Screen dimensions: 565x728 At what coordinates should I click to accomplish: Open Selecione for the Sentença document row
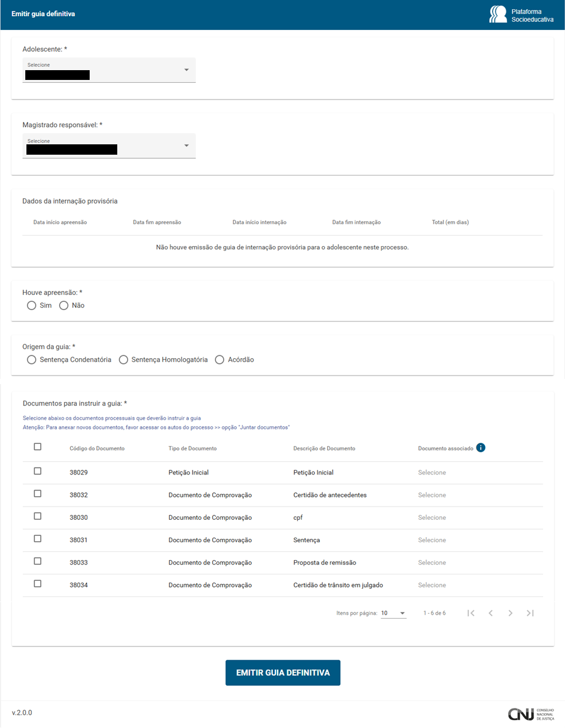pyautogui.click(x=432, y=540)
